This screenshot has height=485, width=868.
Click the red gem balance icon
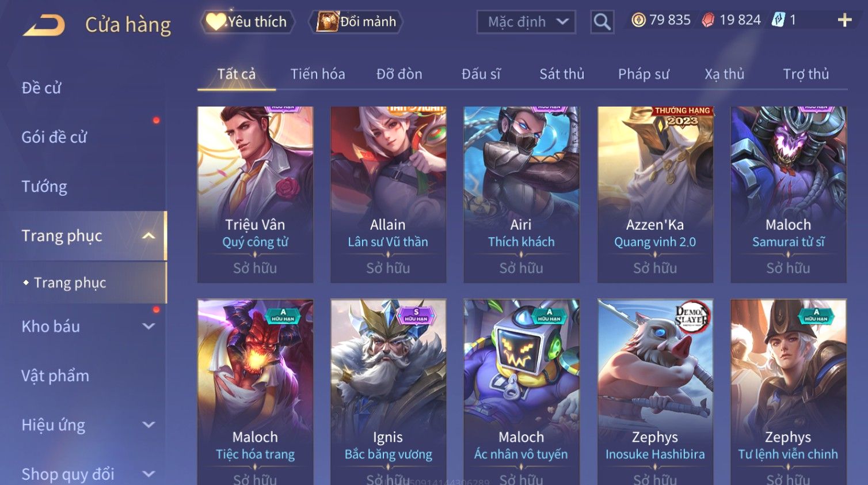pyautogui.click(x=708, y=20)
